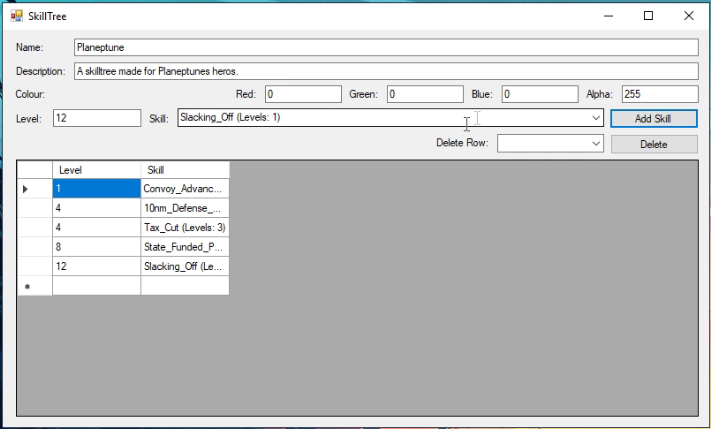The image size is (711, 429).
Task: Click the Add Skill button
Action: point(653,118)
